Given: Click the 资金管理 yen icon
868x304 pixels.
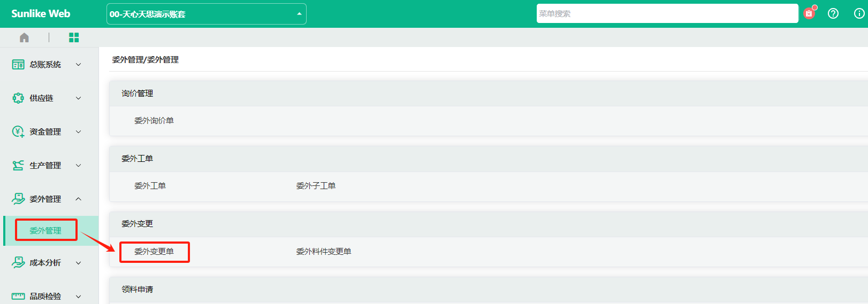Looking at the screenshot, I should (18, 132).
